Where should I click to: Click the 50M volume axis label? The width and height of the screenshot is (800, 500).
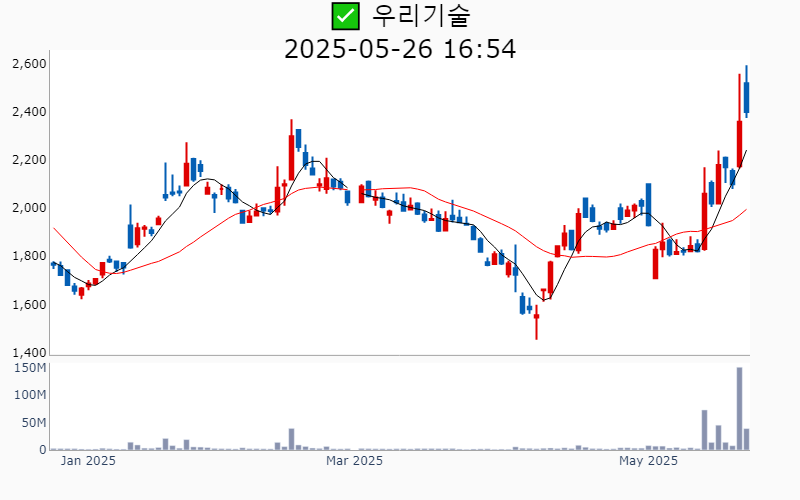[34, 423]
